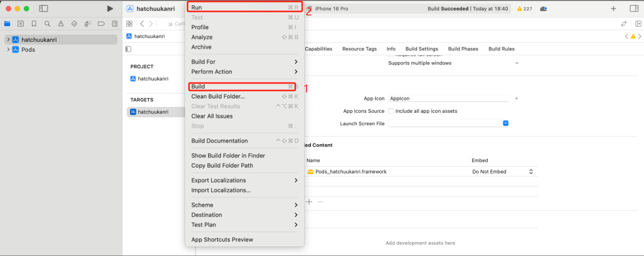Toggle the navigator sidebar button
The width and height of the screenshot is (644, 256).
tap(43, 8)
